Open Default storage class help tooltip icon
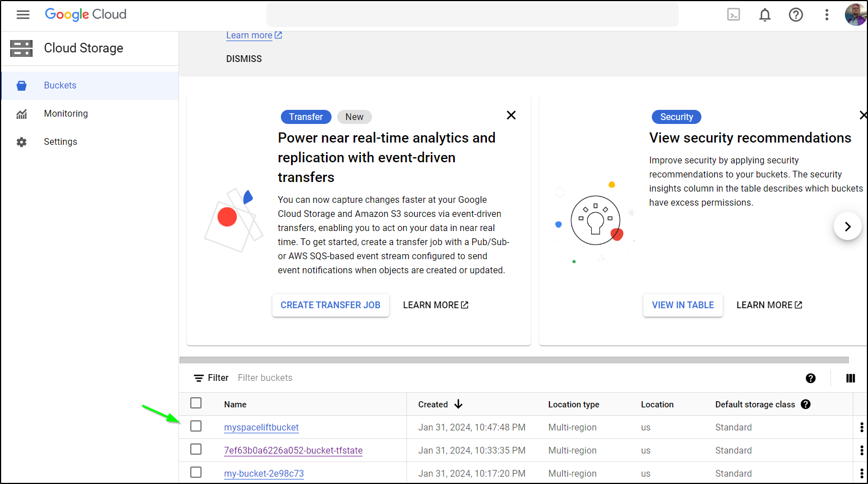868x484 pixels. coord(806,404)
